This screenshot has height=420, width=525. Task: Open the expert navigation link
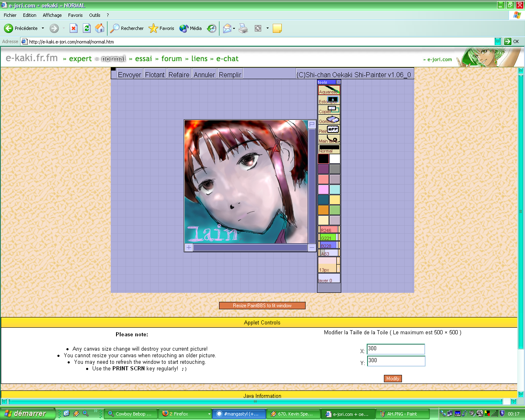80,59
